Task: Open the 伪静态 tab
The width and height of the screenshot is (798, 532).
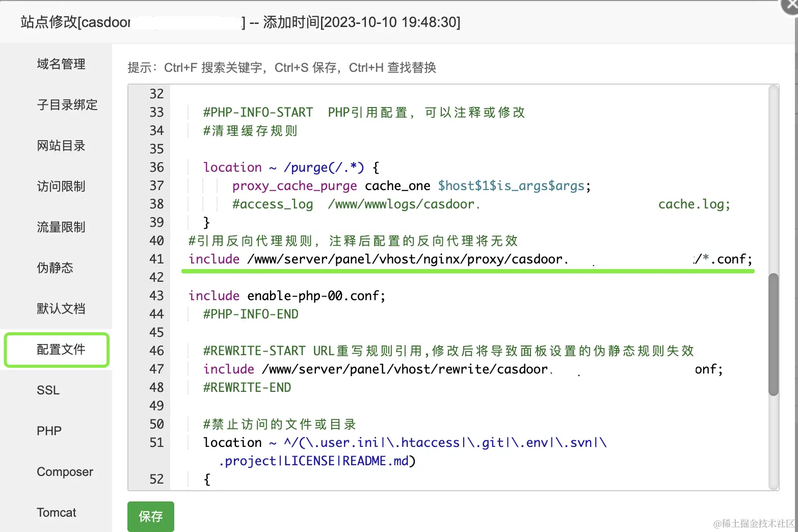Action: point(55,268)
